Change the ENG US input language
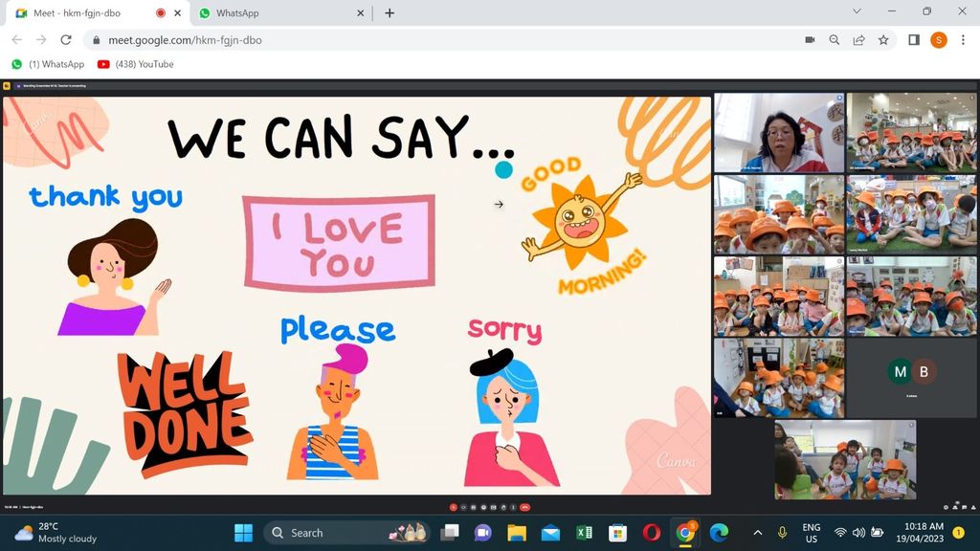980x551 pixels. pos(812,533)
